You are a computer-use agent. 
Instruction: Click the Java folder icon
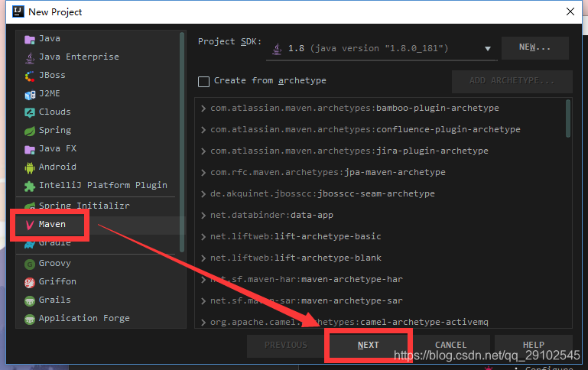point(30,39)
